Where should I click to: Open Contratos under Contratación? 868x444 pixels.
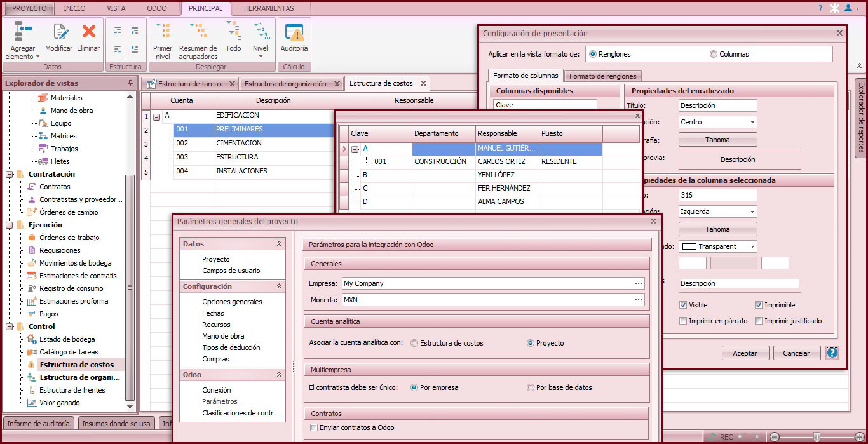[x=55, y=187]
